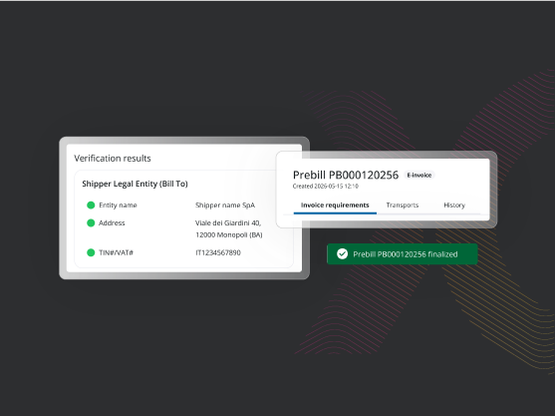Image resolution: width=555 pixels, height=416 pixels.
Task: Click the green Entity name status dot
Action: (91, 205)
